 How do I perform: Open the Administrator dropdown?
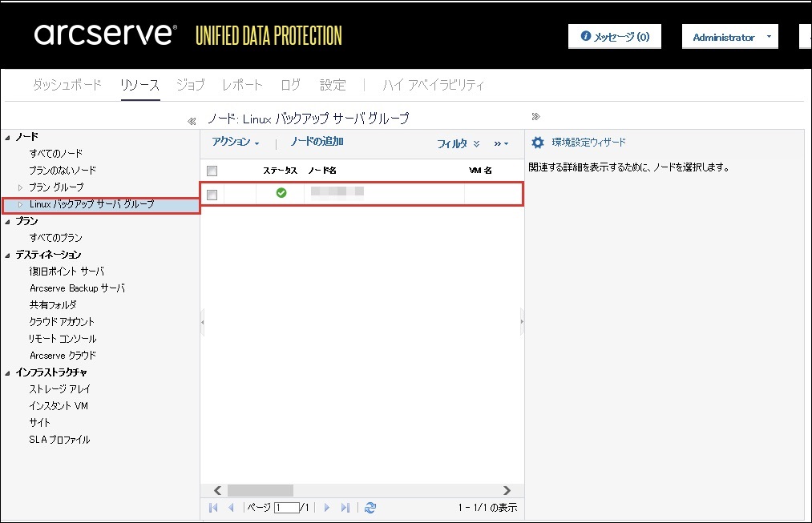730,37
